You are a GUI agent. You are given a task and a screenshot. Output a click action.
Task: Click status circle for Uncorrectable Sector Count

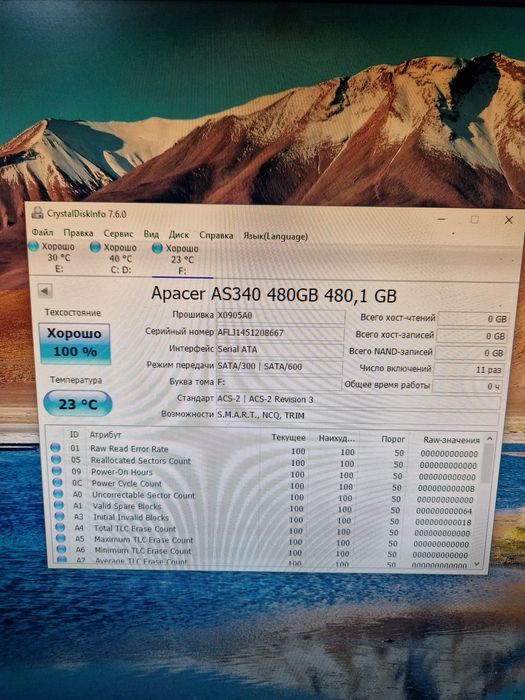(58, 494)
